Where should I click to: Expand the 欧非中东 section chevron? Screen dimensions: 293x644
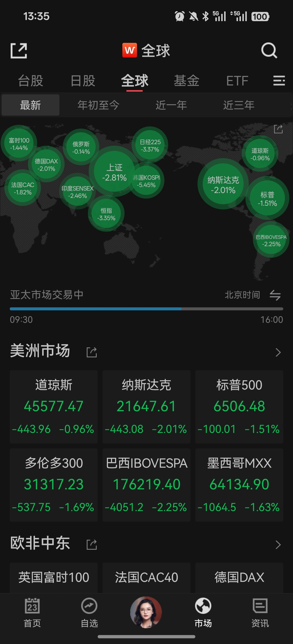(x=278, y=544)
